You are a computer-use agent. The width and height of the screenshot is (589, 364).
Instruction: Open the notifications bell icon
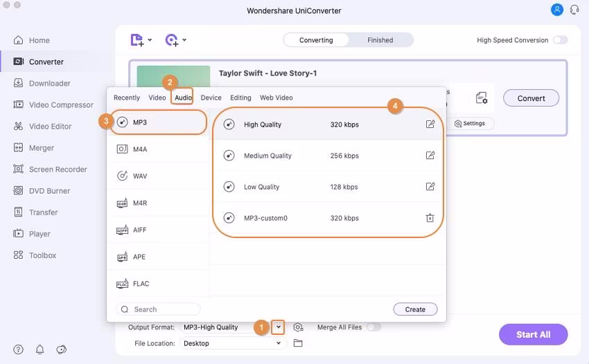pos(39,349)
